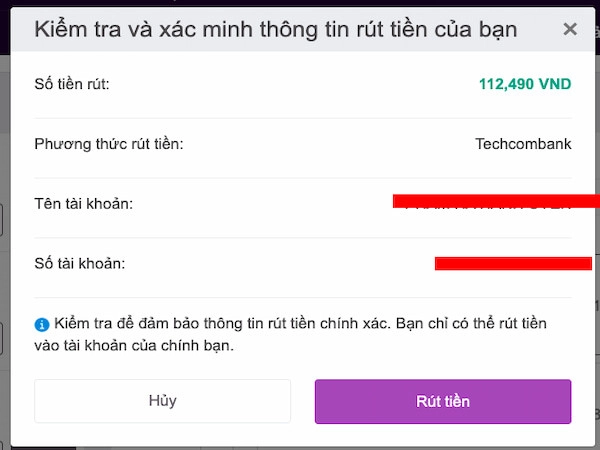Cancel the withdrawal using the Hủy button
The width and height of the screenshot is (600, 450).
click(x=163, y=401)
